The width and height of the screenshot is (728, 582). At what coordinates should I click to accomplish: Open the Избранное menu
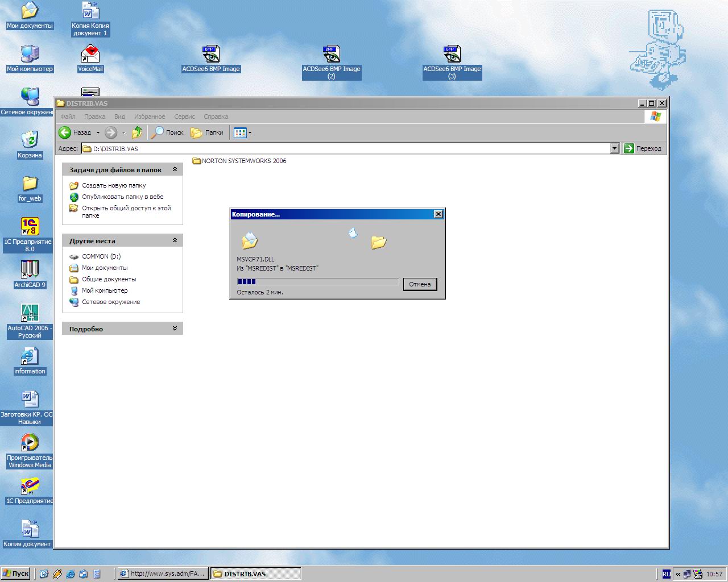(x=150, y=117)
